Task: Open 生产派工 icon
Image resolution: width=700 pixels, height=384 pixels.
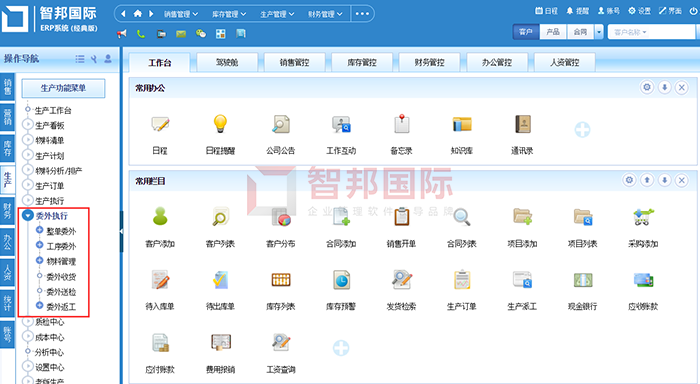Action: [x=522, y=280]
